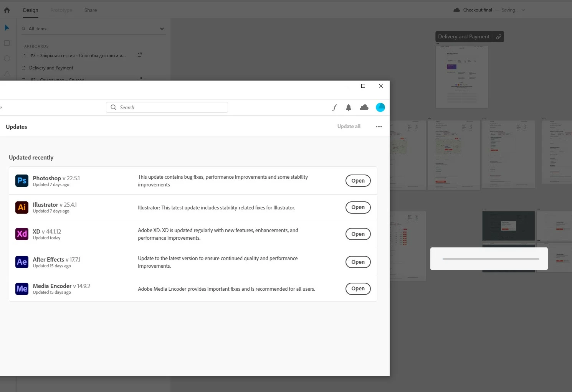Click the Photoshop app icon
The height and width of the screenshot is (392, 572).
(x=22, y=181)
